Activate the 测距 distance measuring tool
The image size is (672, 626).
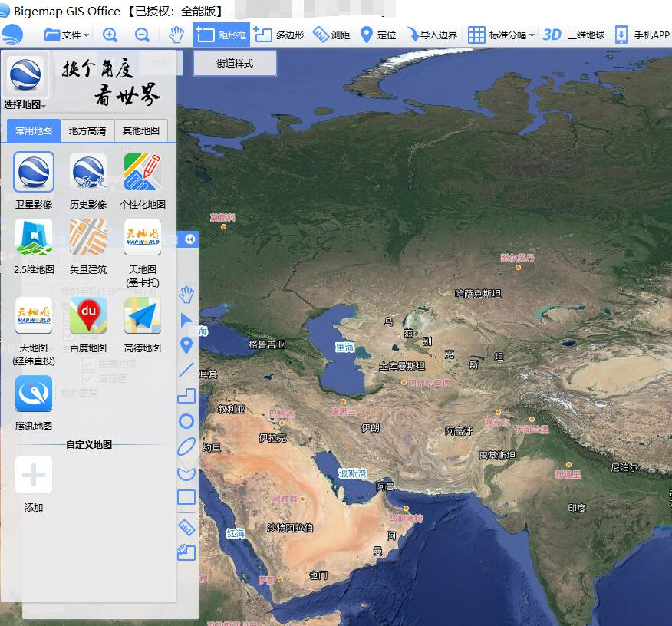coord(331,35)
